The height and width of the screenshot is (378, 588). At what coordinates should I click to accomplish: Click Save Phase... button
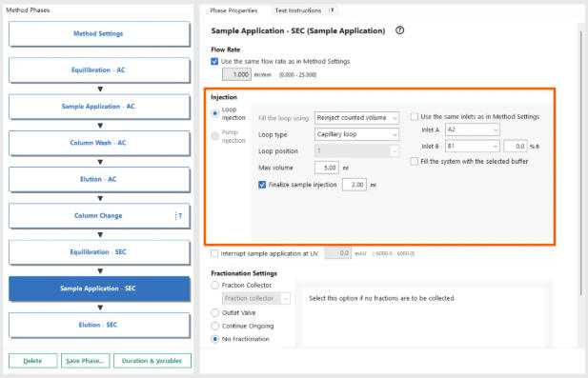[x=86, y=361]
